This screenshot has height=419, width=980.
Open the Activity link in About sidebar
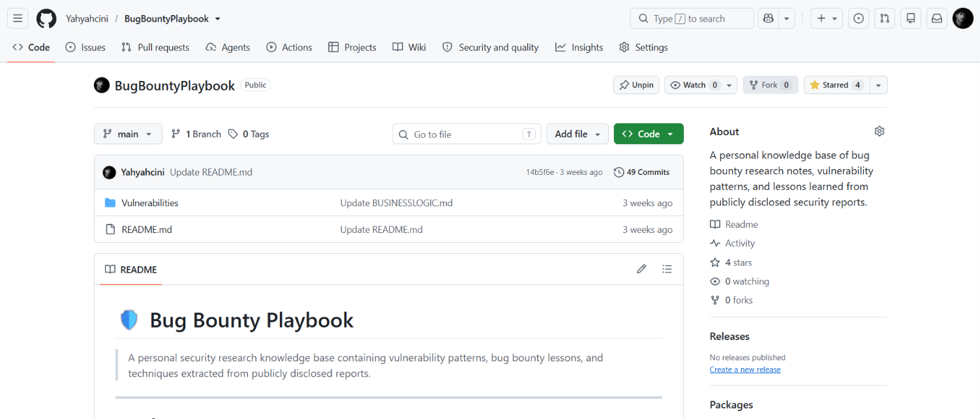coord(732,243)
